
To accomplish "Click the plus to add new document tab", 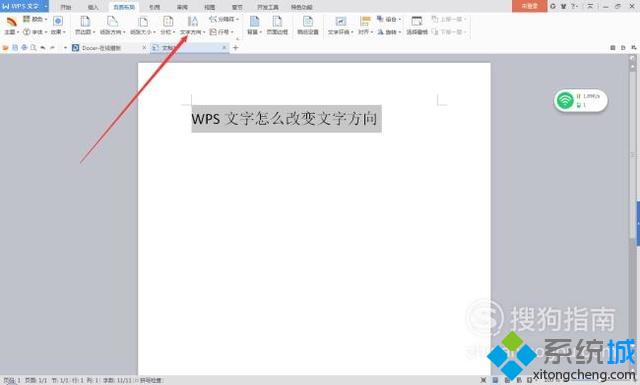I will [236, 48].
